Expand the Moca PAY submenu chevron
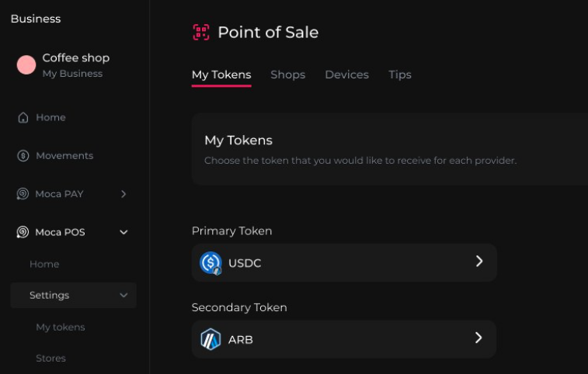Image resolution: width=588 pixels, height=374 pixels. pyautogui.click(x=124, y=194)
